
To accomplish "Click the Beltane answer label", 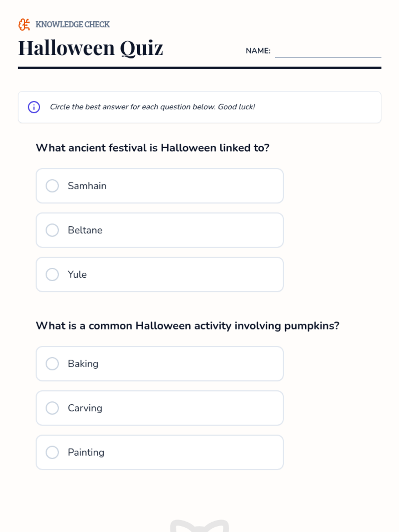I will click(x=85, y=230).
